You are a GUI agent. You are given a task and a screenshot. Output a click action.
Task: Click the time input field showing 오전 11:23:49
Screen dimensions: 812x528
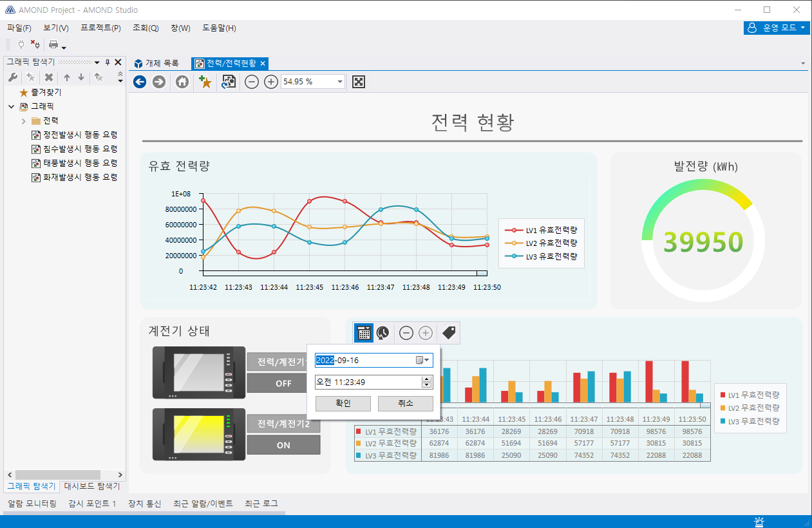point(367,382)
